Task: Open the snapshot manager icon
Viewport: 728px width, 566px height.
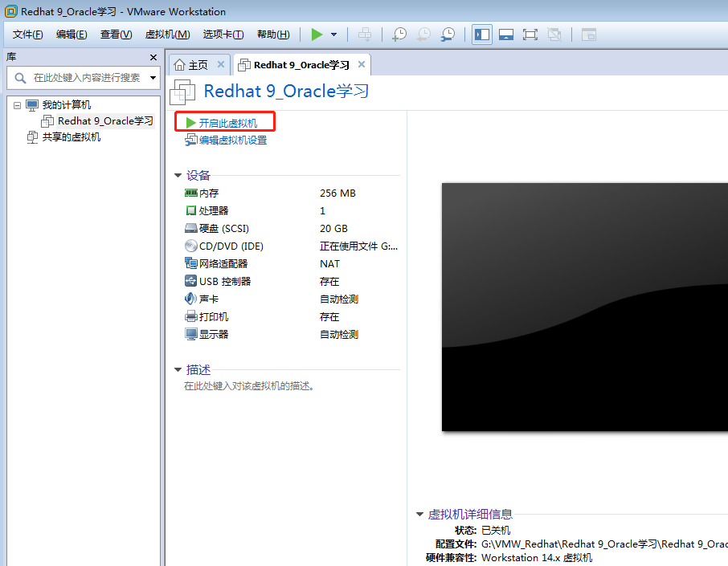Action: (x=448, y=35)
